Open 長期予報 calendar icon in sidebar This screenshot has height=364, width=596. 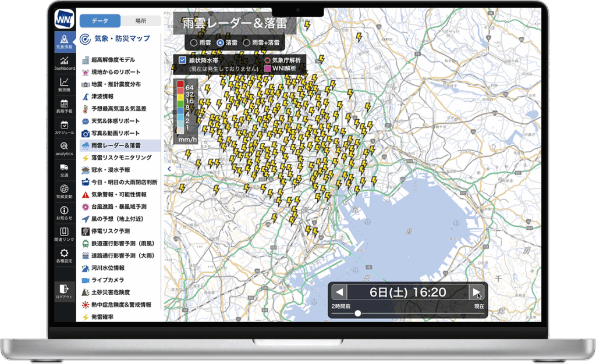pos(64,106)
